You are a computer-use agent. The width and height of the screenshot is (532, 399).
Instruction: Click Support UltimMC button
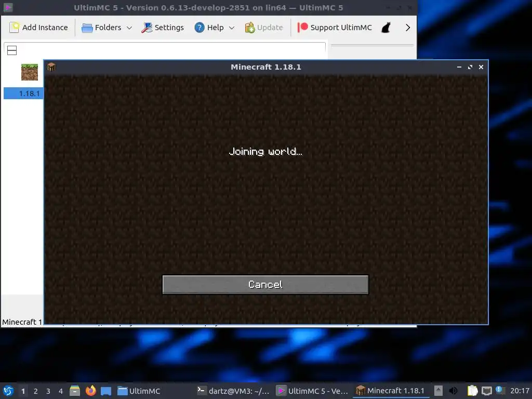(335, 28)
